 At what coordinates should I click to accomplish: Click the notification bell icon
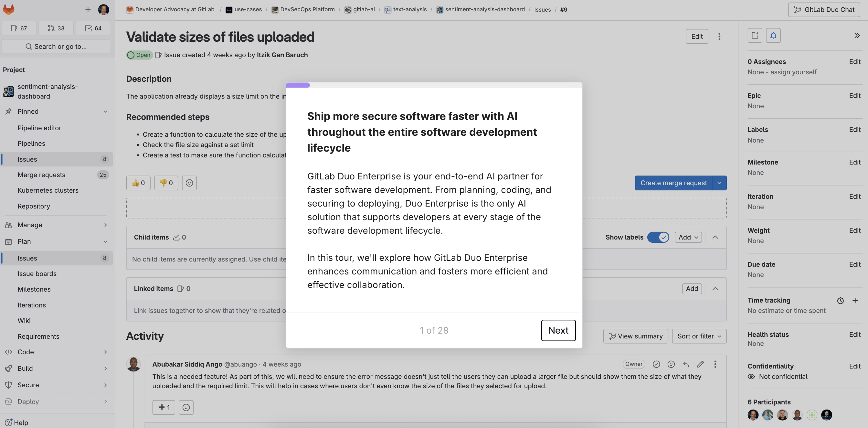pyautogui.click(x=773, y=35)
